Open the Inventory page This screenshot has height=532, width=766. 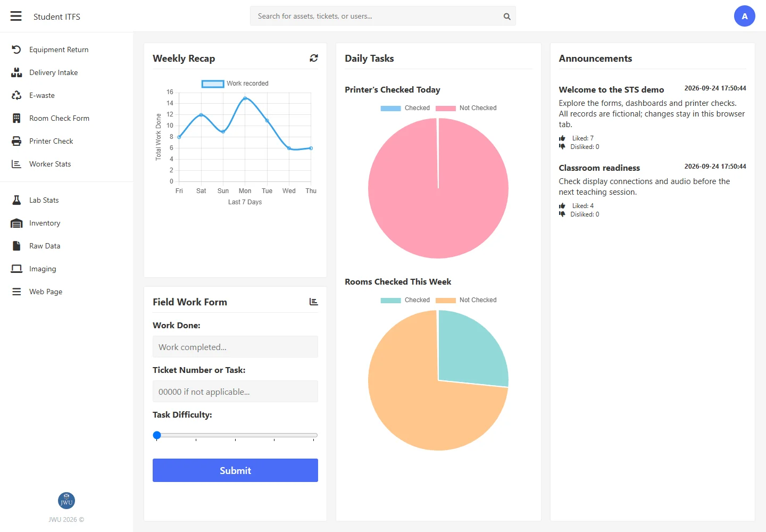(45, 223)
